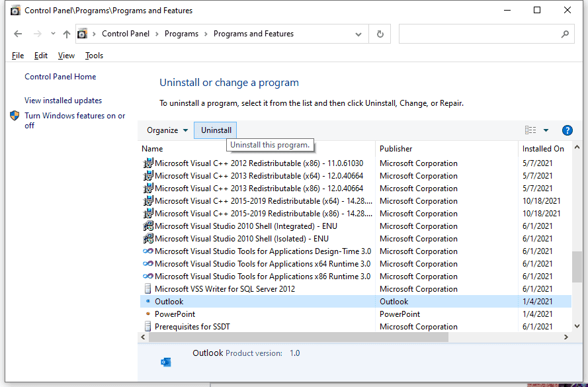Click the list scroll down arrow
Image resolution: width=588 pixels, height=387 pixels.
coord(577,326)
